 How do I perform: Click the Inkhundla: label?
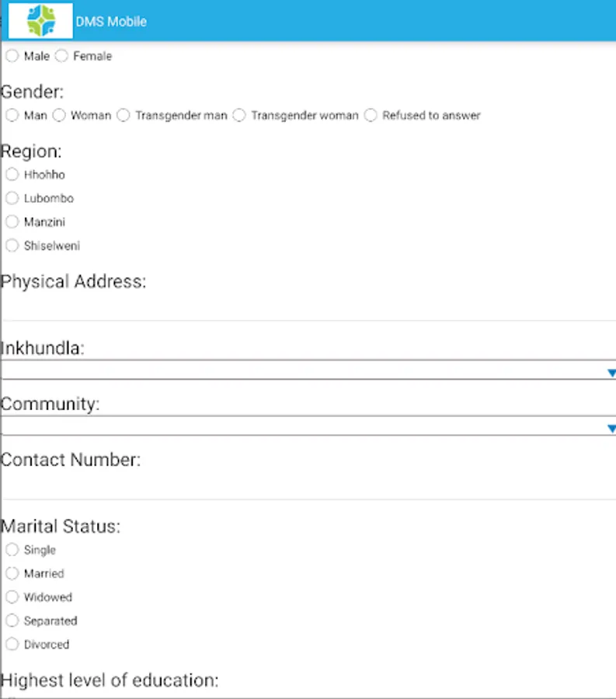[43, 348]
